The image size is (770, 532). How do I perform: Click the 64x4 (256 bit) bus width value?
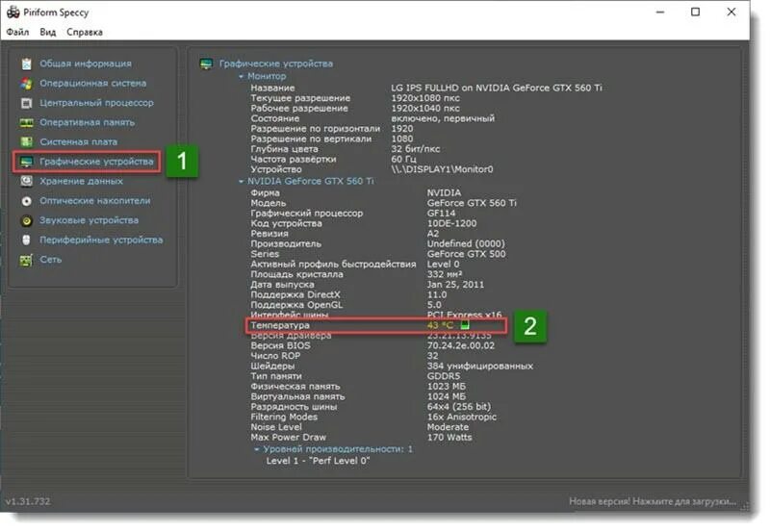(459, 407)
